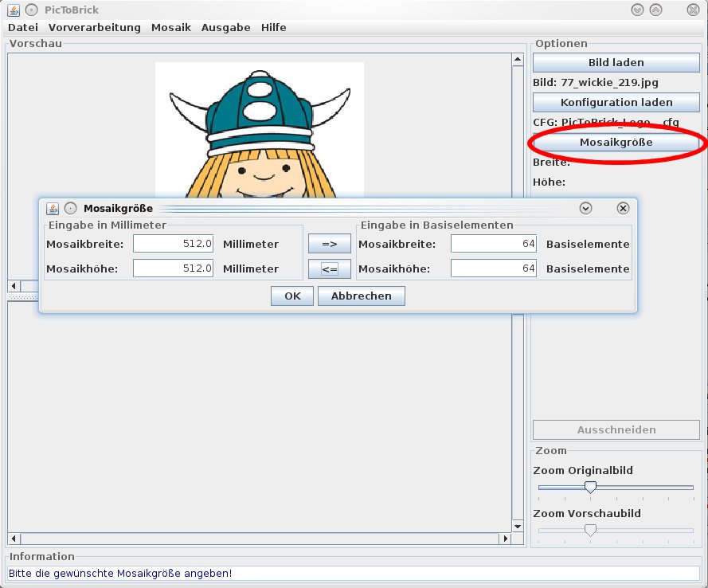Viewport: 708px width, 588px height.
Task: Click the Mosaikbreite millimeter input field
Action: coord(174,244)
